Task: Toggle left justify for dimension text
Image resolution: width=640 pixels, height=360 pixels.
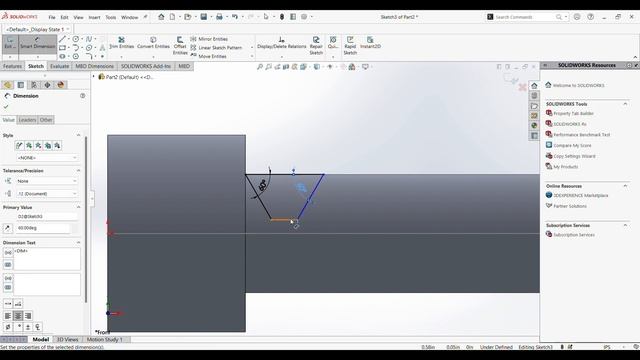Action: pyautogui.click(x=8, y=316)
